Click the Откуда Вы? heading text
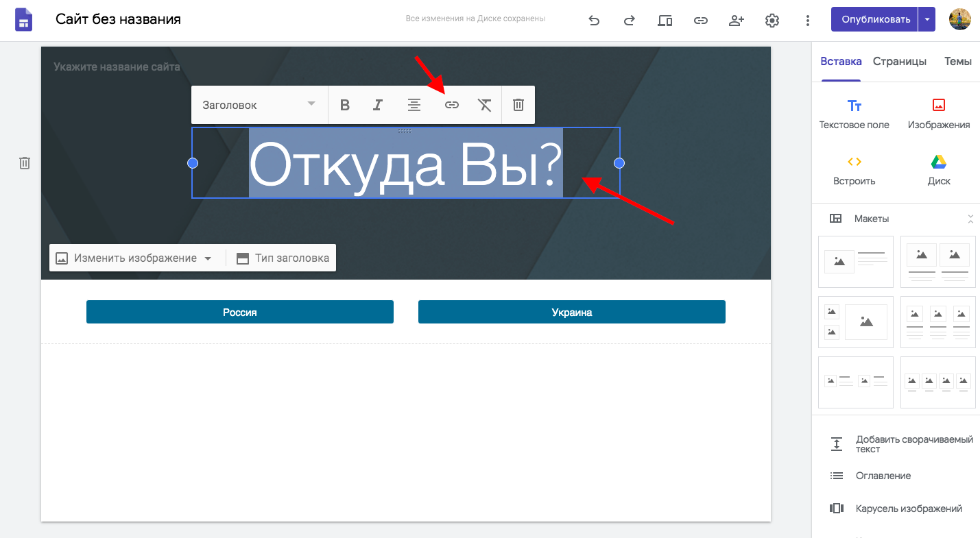The width and height of the screenshot is (980, 538). pyautogui.click(x=405, y=165)
